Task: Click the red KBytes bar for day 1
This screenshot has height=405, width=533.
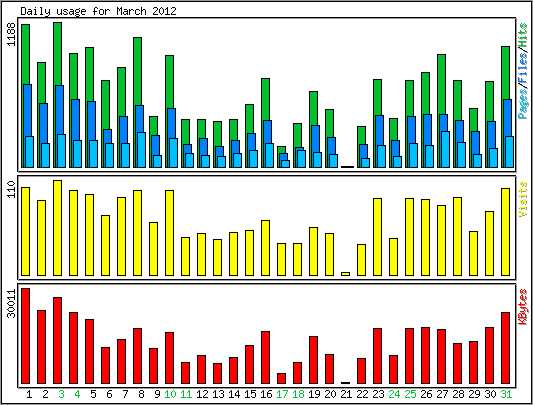Action: pos(25,336)
